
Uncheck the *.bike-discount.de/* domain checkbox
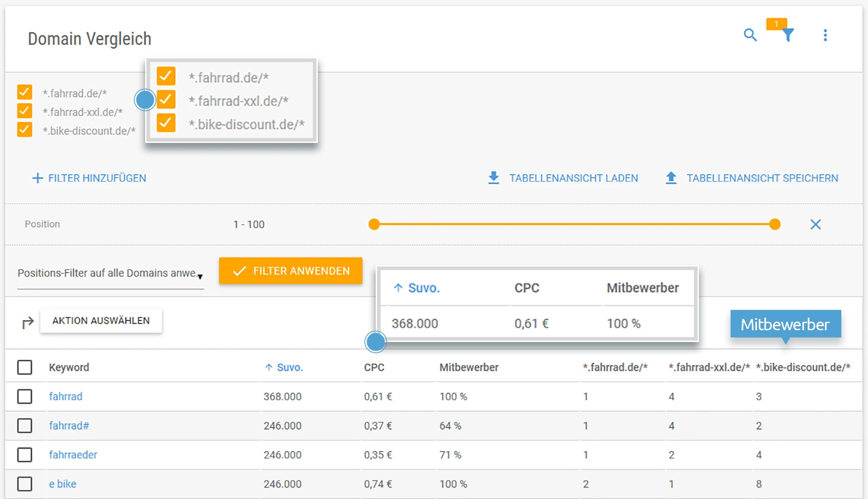tap(25, 130)
